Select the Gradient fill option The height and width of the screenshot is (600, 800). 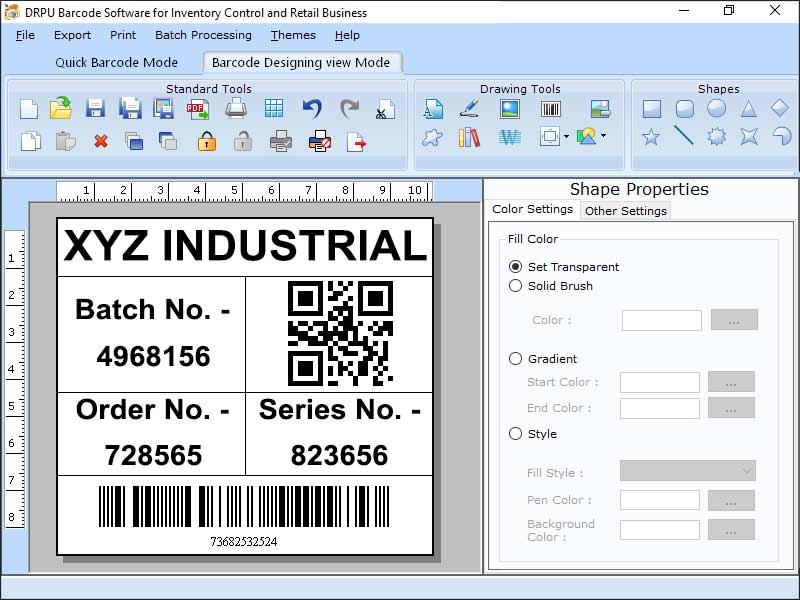click(x=516, y=359)
